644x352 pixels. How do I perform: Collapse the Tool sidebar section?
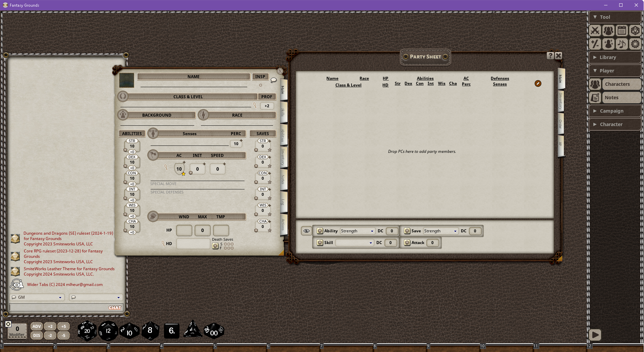(615, 17)
